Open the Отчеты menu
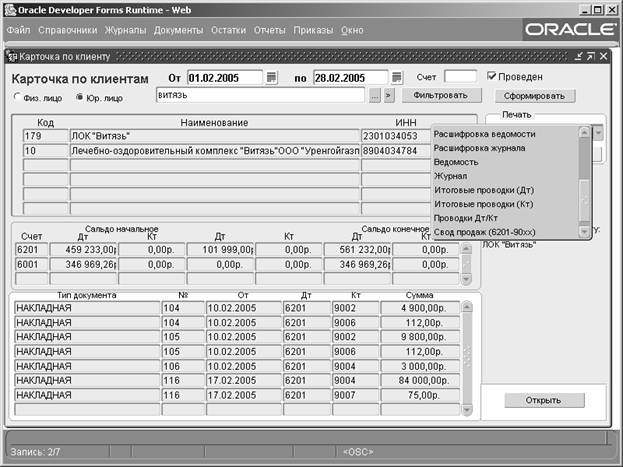 pyautogui.click(x=269, y=31)
